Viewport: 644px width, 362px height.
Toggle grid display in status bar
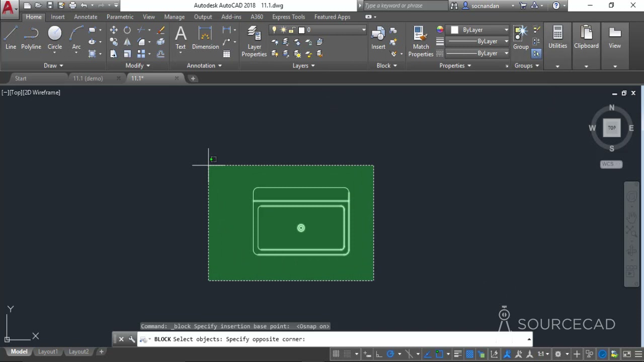coord(336,354)
